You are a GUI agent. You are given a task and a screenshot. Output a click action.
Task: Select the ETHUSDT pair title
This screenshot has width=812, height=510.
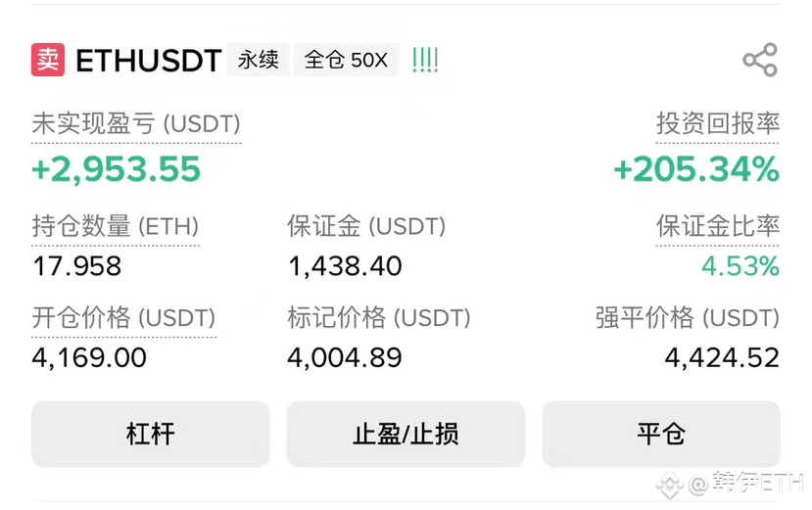tap(149, 60)
